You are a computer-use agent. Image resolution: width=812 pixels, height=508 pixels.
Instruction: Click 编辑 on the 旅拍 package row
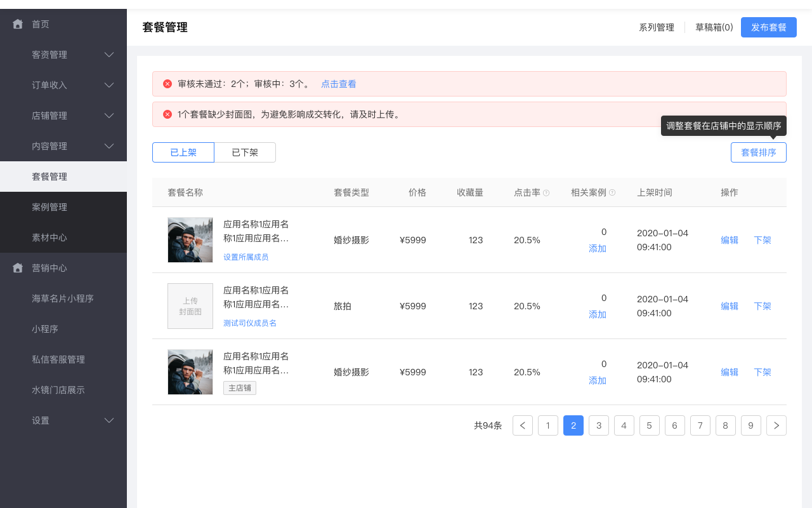point(729,305)
